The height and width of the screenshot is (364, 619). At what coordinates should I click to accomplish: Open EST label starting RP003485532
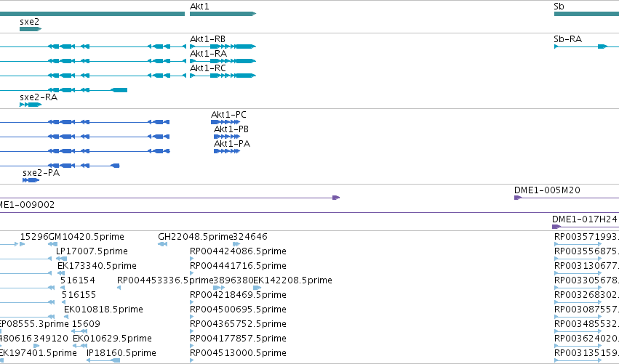pos(586,324)
